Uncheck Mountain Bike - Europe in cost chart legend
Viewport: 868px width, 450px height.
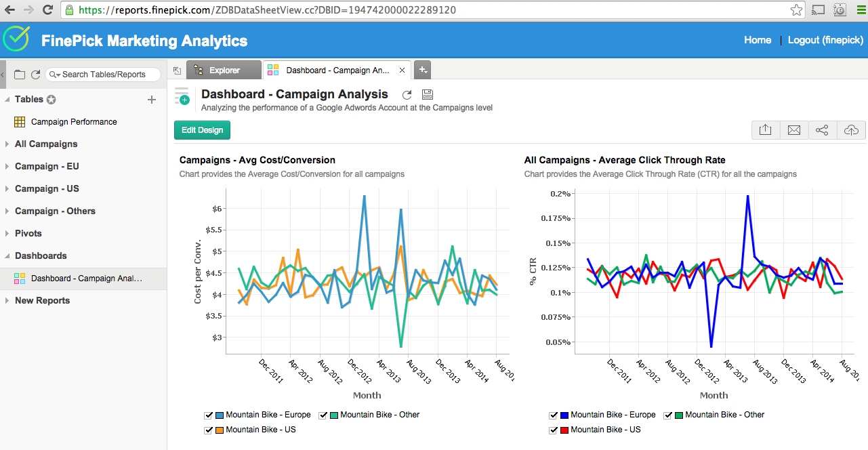coord(209,415)
